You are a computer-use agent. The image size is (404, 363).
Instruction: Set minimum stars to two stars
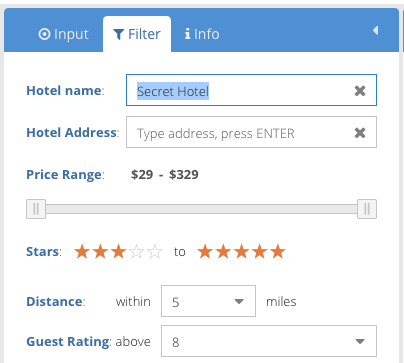click(x=100, y=252)
